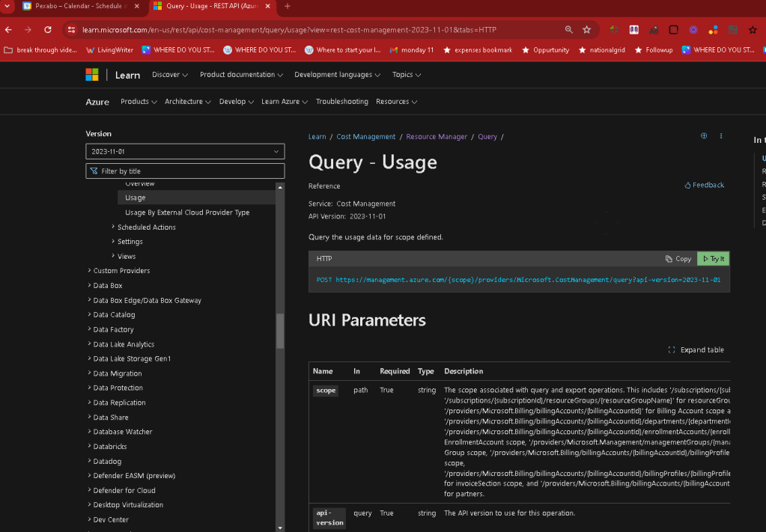Click the 'api-version' parameter name cell
Viewport: 766px width, 532px height.
[x=329, y=518]
